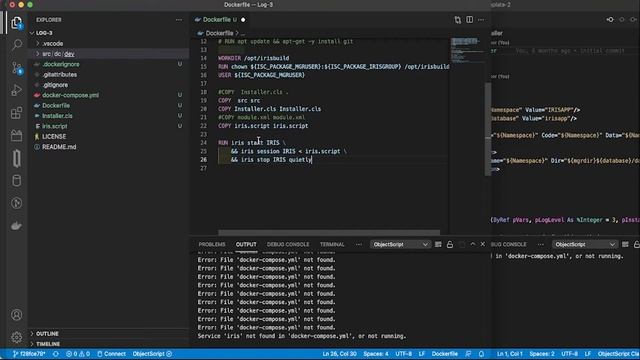Open iris.script file
Screen dimensions: 640x360
(55, 126)
